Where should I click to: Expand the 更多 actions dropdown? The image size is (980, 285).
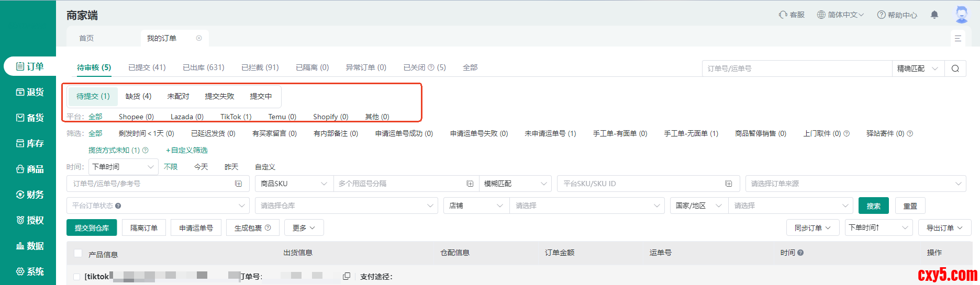pyautogui.click(x=304, y=227)
